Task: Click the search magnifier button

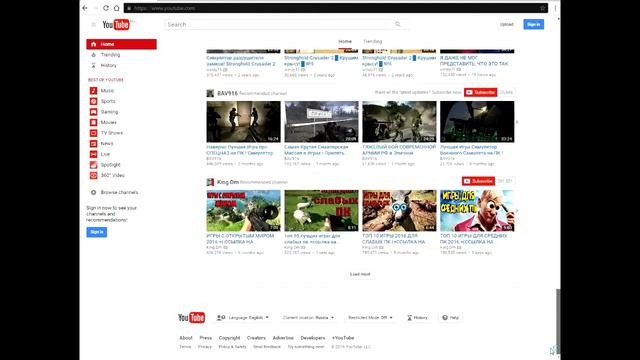Action: (398, 24)
